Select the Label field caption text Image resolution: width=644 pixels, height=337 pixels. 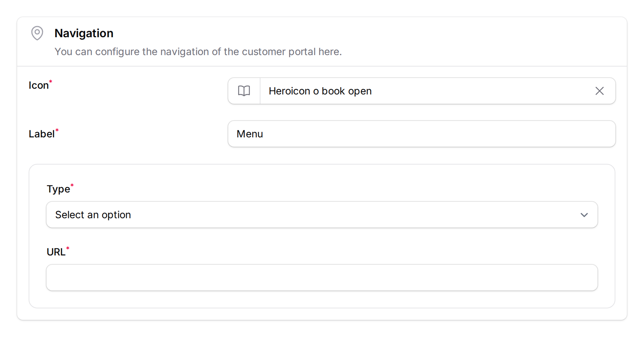41,134
